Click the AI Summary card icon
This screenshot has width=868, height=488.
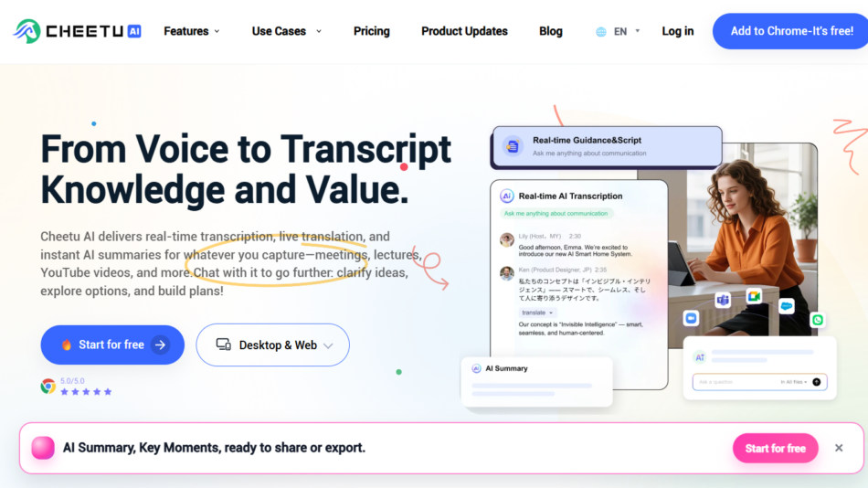pos(476,368)
